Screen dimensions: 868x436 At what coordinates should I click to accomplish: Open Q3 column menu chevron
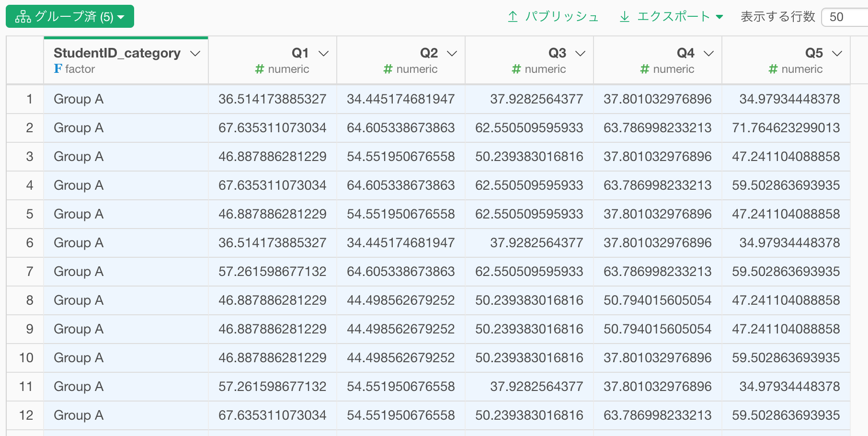580,53
